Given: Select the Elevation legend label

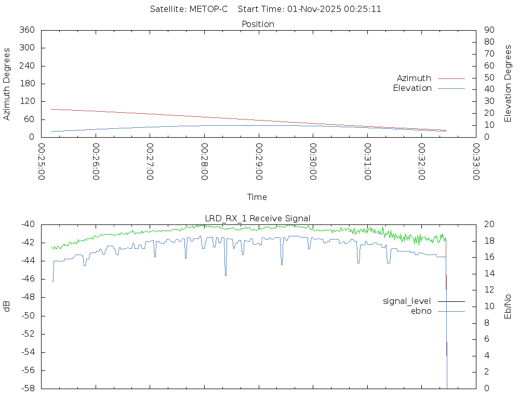Looking at the screenshot, I should pos(412,88).
